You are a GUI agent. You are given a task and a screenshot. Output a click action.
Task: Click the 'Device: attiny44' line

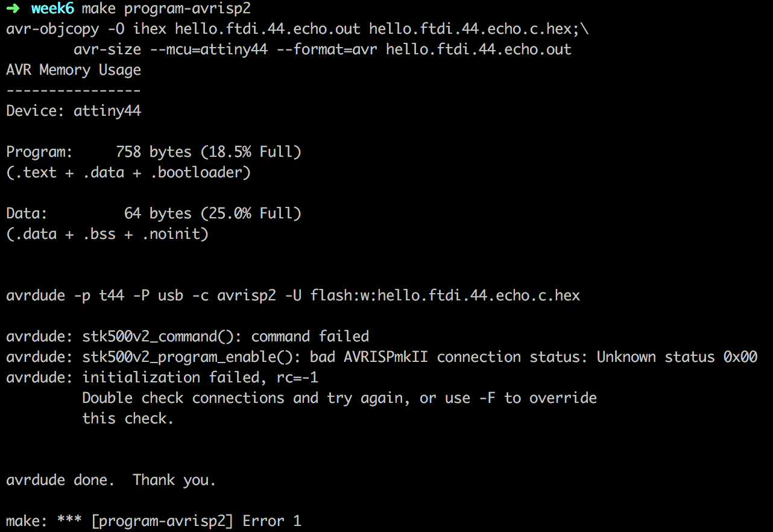(74, 111)
